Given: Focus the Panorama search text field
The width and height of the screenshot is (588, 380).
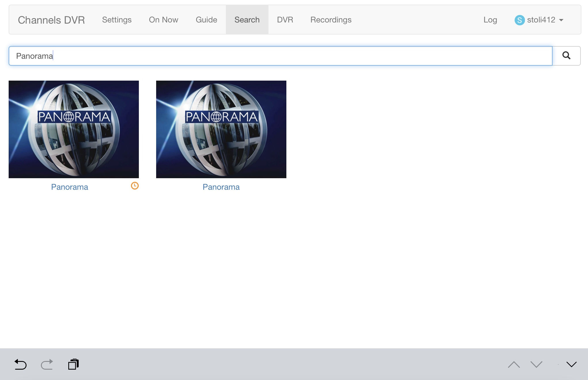Looking at the screenshot, I should click(x=280, y=56).
